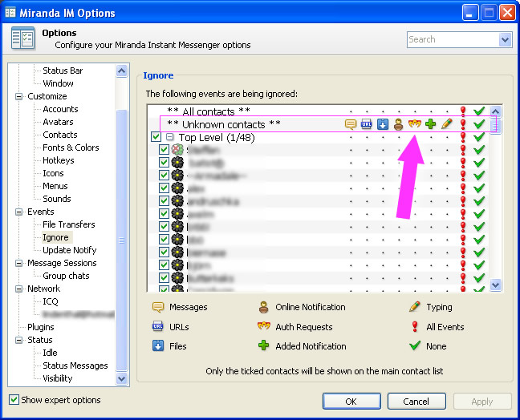Open Sounds options page
The width and height of the screenshot is (520, 420).
tap(57, 199)
